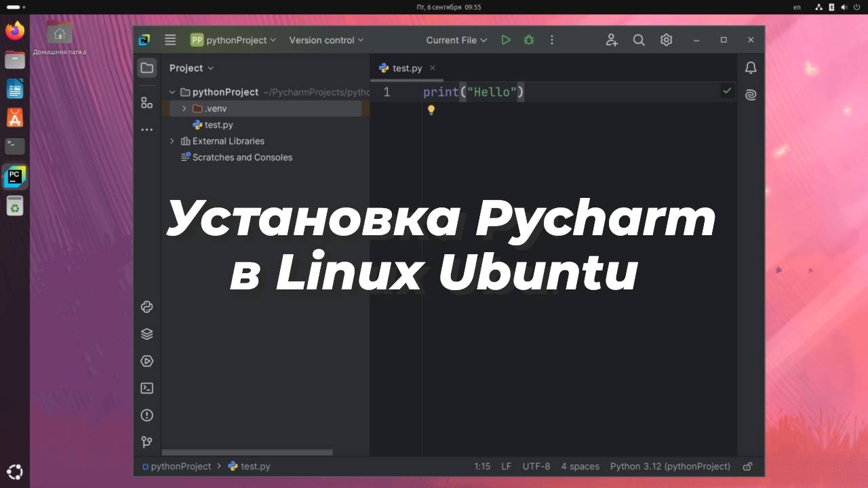The width and height of the screenshot is (868, 488).
Task: Click the 1:15 caret position indicator
Action: coord(482,466)
